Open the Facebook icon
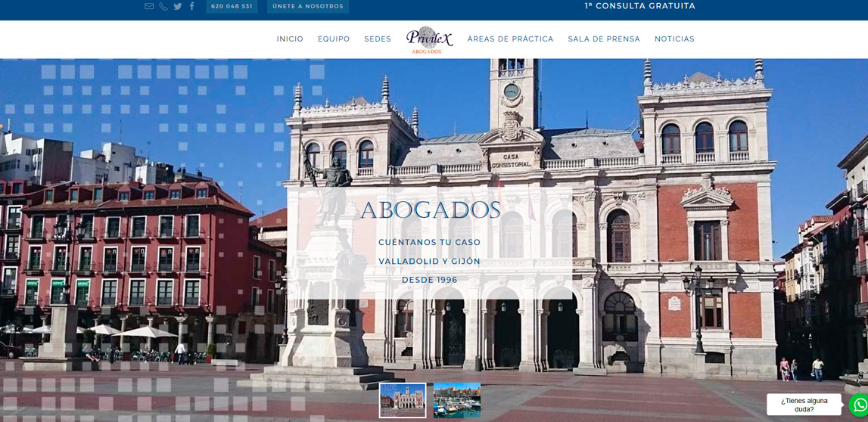Screen dimensions: 868x422 click(x=192, y=6)
